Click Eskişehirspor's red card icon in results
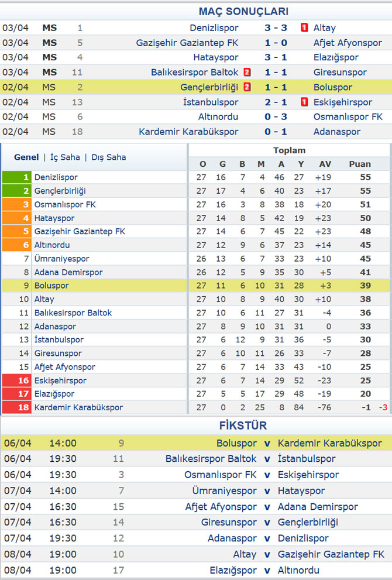392x580 pixels. tap(304, 102)
